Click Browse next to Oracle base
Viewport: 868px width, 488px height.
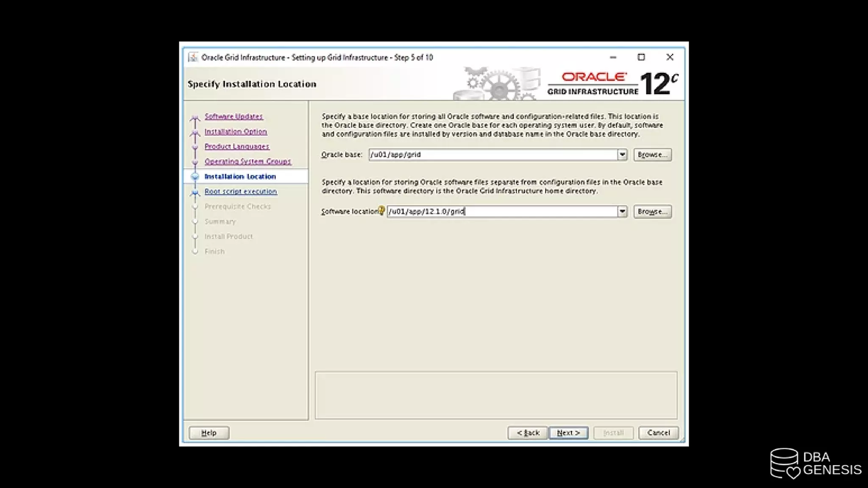pos(652,155)
